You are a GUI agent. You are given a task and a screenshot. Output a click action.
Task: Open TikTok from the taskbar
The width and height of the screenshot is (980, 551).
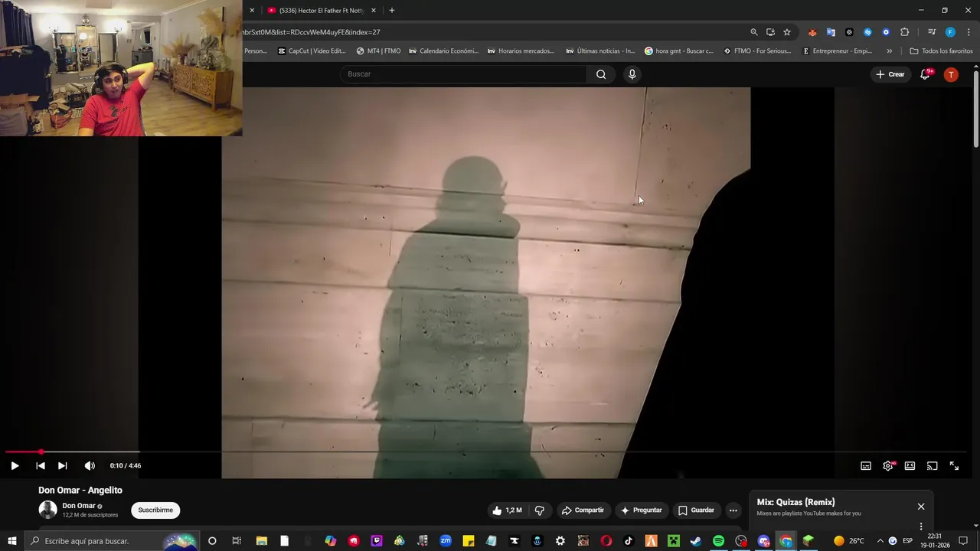(x=629, y=541)
